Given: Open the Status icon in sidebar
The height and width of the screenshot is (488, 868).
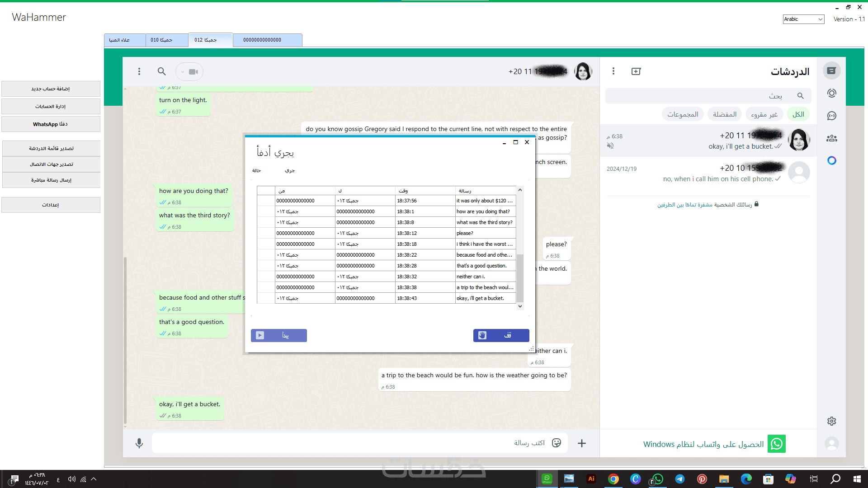Looking at the screenshot, I should 831,93.
